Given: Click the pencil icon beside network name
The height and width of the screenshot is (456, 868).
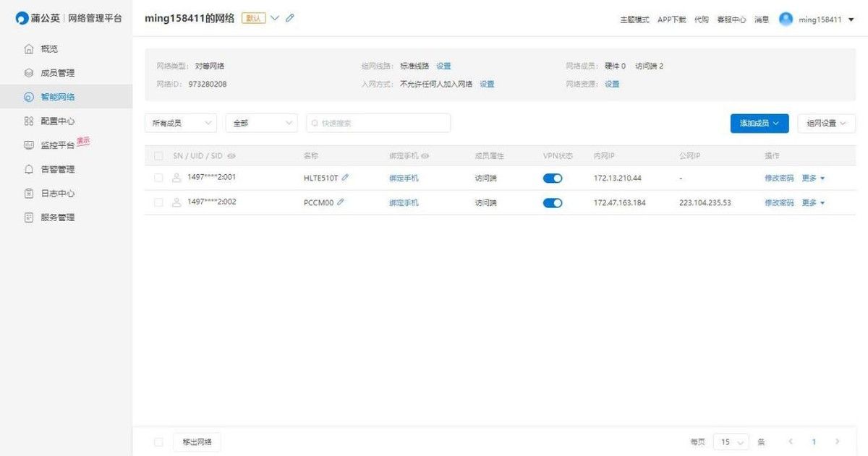Looking at the screenshot, I should [x=290, y=18].
